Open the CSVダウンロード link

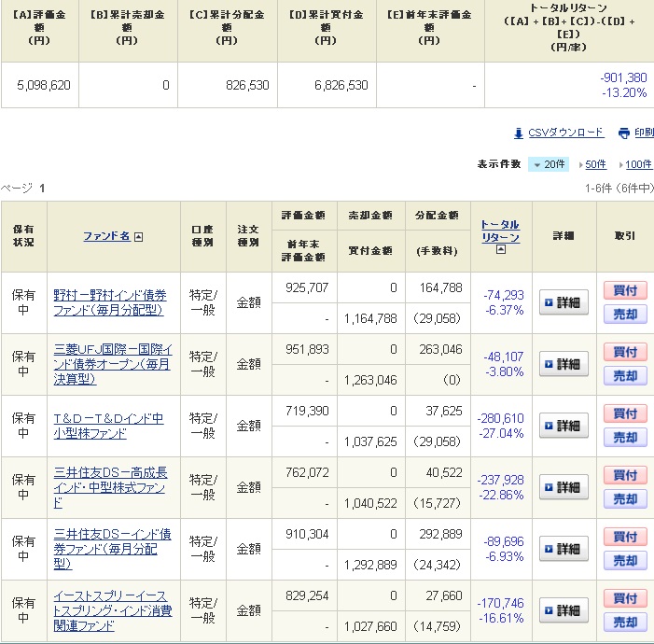[566, 133]
